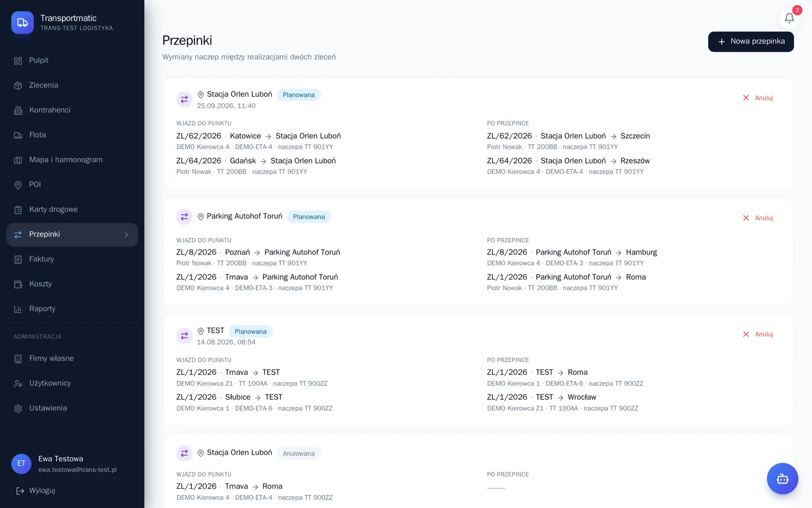Viewport: 812px width, 508px height.
Task: Click date 25.09.2026, 11:40
Action: pyautogui.click(x=226, y=106)
